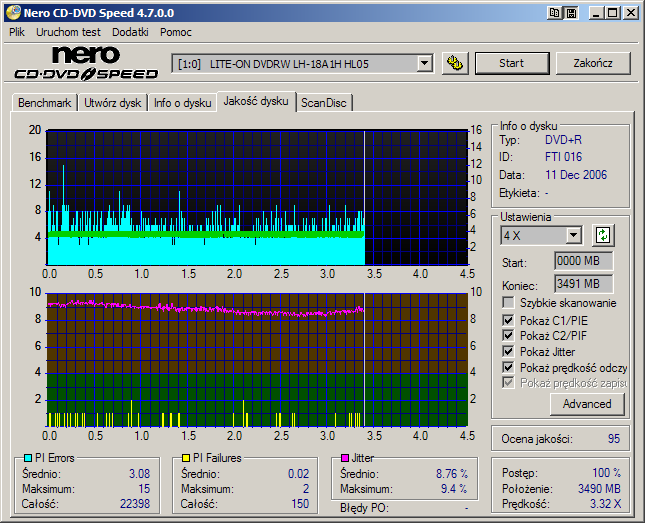This screenshot has height=523, width=645.
Task: Toggle the Pokaż Jitter checkbox
Action: pyautogui.click(x=508, y=351)
